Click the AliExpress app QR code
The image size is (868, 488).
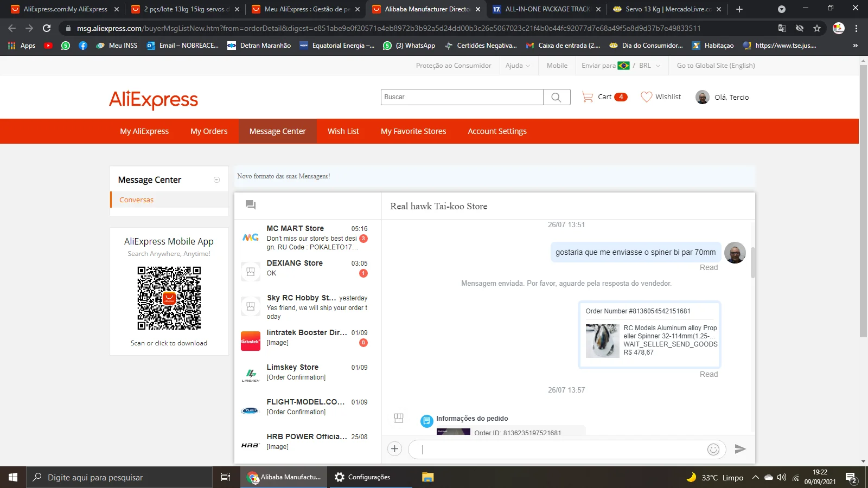pos(169,298)
